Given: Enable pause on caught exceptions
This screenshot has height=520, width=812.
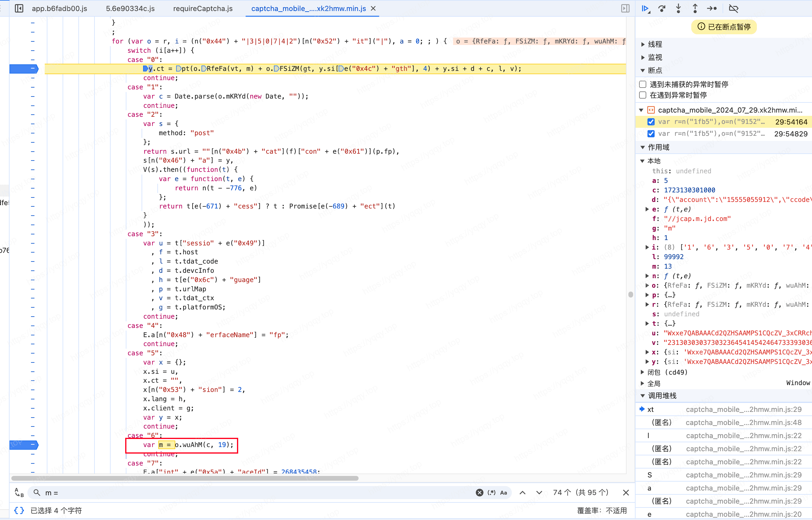Looking at the screenshot, I should click(643, 95).
